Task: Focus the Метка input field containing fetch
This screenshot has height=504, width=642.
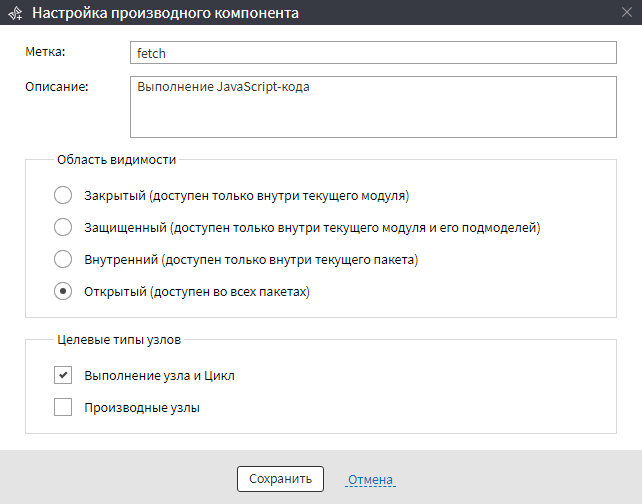Action: click(373, 53)
